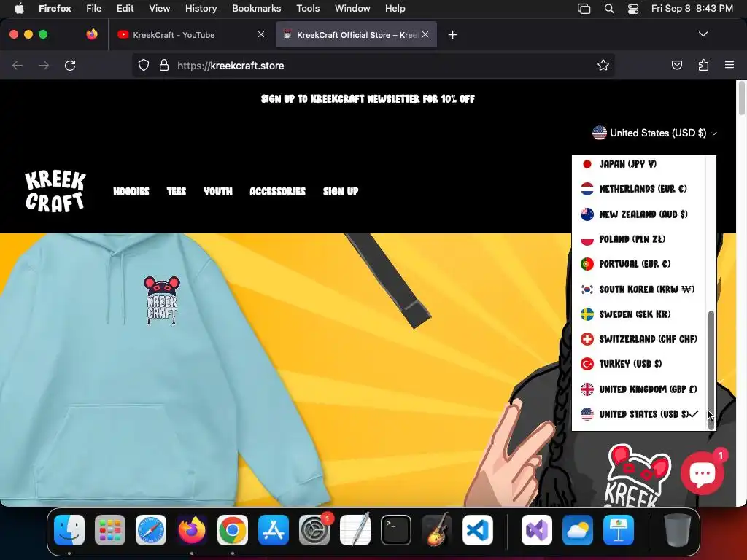This screenshot has height=560, width=747.
Task: Click the Firefox back arrow button
Action: [18, 65]
